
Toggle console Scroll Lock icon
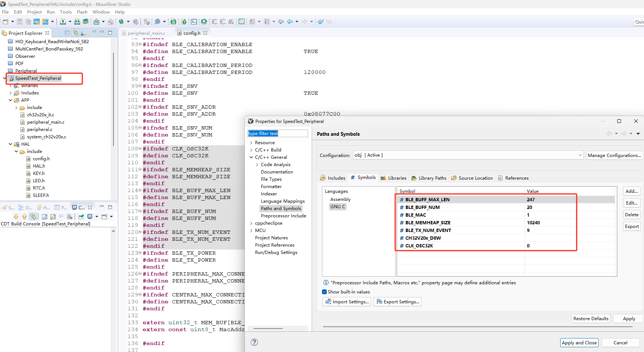point(53,217)
